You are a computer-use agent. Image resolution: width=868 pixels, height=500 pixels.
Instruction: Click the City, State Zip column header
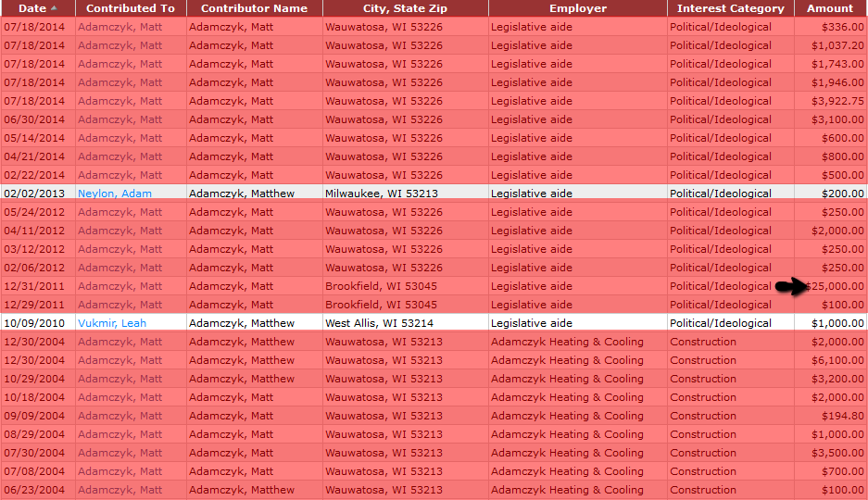click(x=405, y=8)
